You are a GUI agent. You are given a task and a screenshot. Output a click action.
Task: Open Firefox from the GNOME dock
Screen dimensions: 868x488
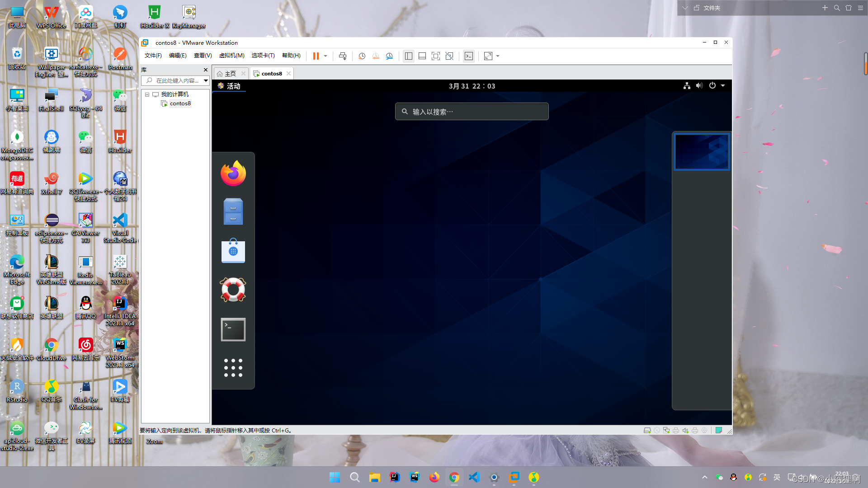233,174
